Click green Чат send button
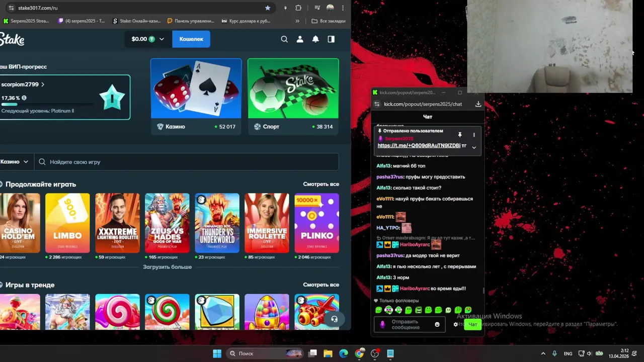Viewport: 644px width, 362px height. click(473, 324)
